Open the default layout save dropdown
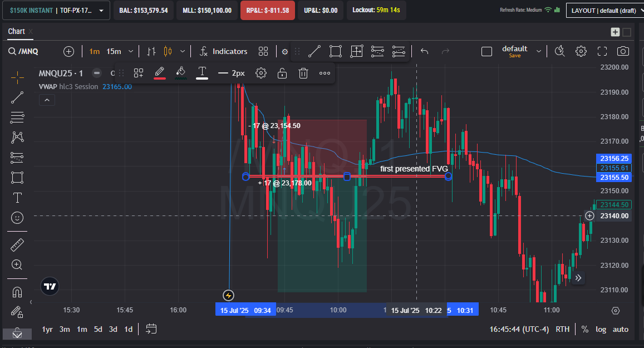The width and height of the screenshot is (644, 348). click(x=538, y=51)
